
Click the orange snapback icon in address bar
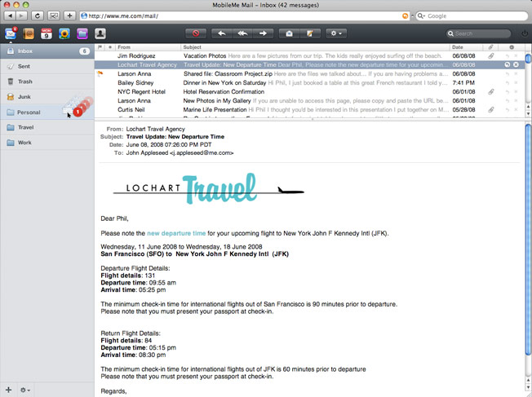pos(405,16)
